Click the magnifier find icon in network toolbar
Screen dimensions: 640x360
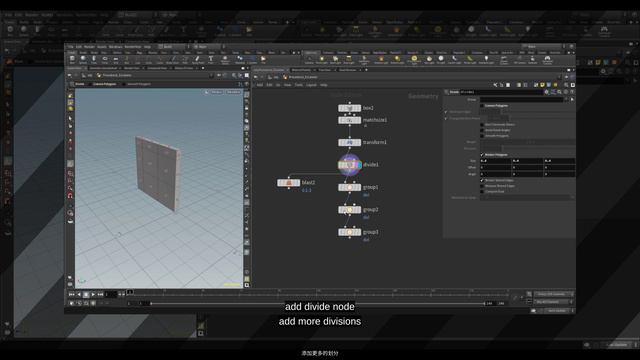(566, 85)
